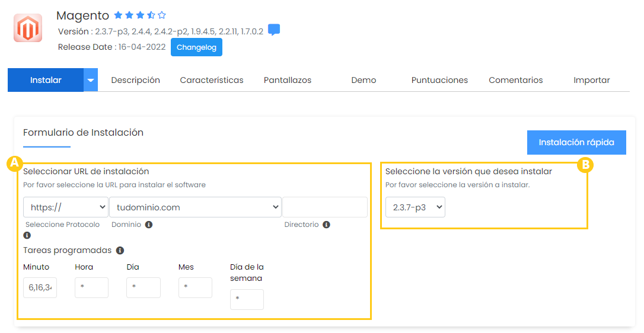
Task: Click the info icon below Seleccione Protocolo
Action: [x=27, y=235]
